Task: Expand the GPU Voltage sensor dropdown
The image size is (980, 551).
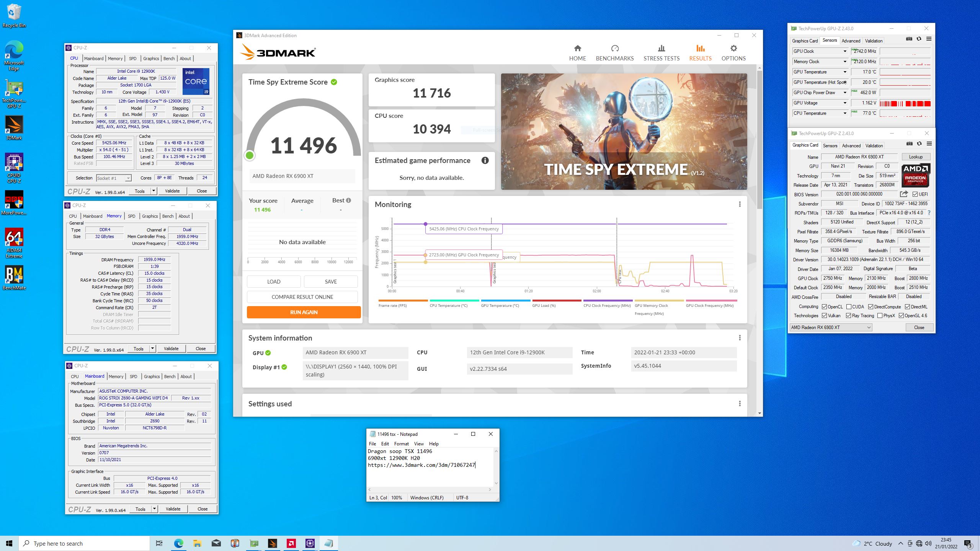Action: [844, 103]
